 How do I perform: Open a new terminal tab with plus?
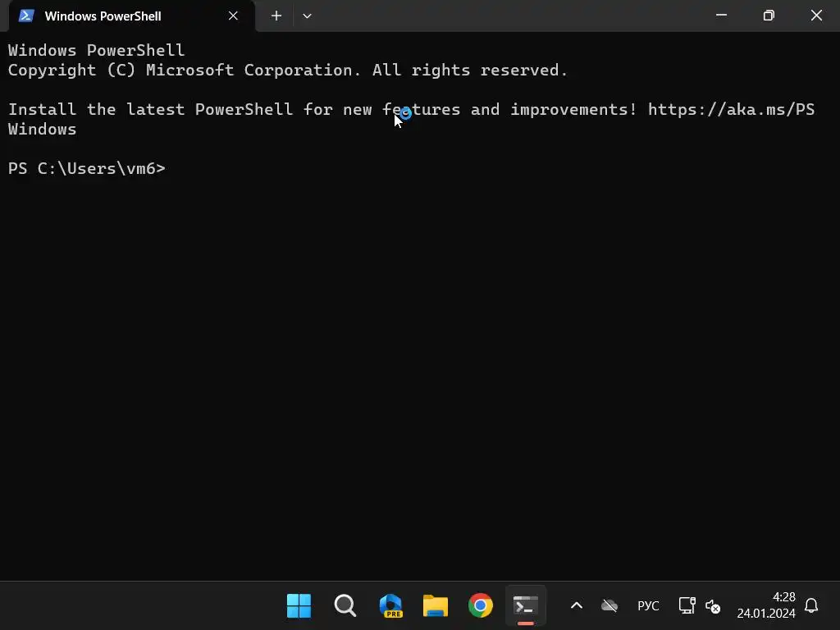click(x=276, y=16)
